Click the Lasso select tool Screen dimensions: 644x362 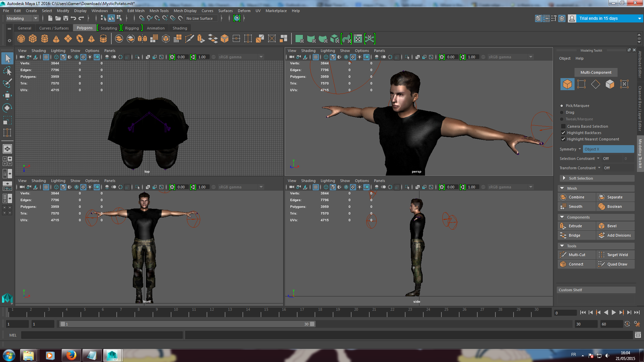coord(7,71)
